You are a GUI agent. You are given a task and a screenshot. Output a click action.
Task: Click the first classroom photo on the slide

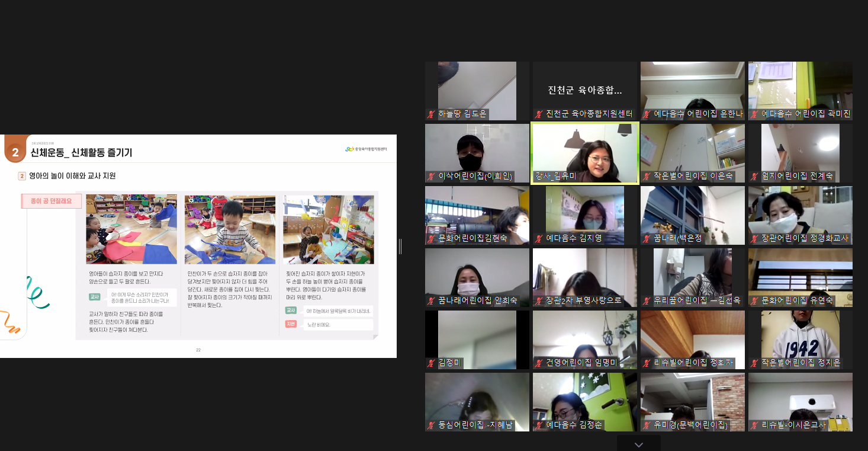pos(131,229)
